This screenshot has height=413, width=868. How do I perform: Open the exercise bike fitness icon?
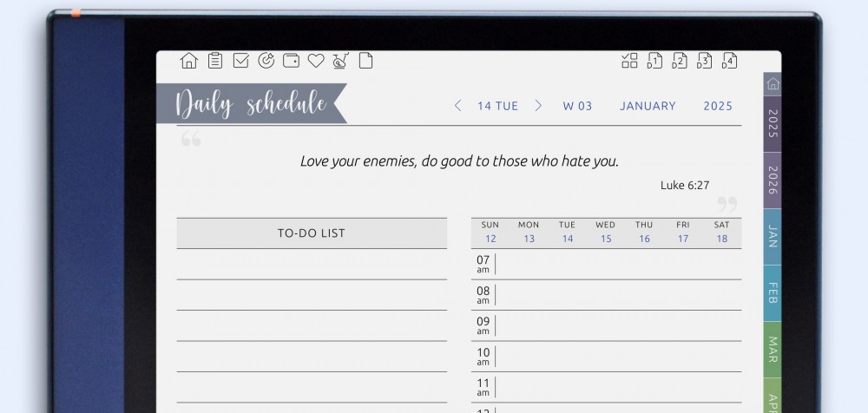(x=340, y=61)
